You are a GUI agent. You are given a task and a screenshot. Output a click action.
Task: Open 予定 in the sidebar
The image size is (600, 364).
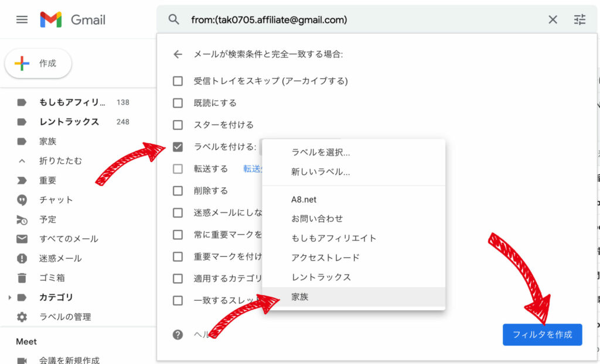(48, 219)
